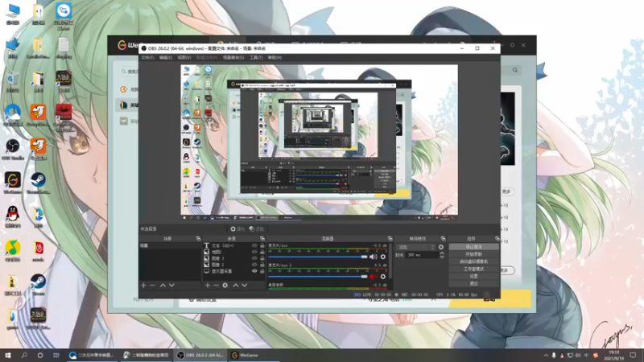This screenshot has height=362, width=644.
Task: Click the Start Recording button in controls
Action: tap(473, 254)
